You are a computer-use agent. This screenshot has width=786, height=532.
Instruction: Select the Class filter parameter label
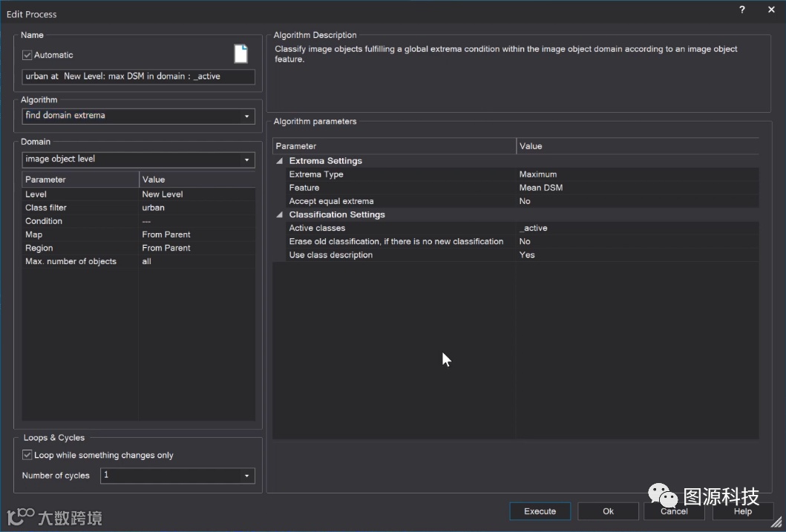click(x=45, y=208)
